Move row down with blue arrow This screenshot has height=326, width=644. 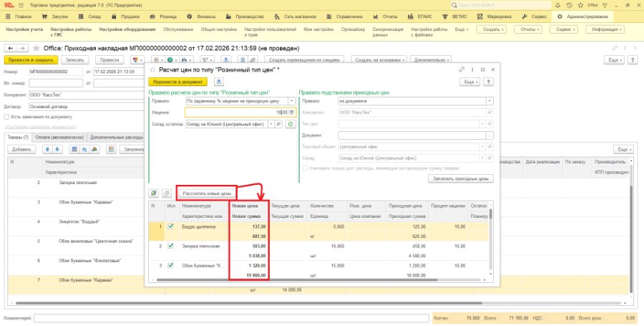pyautogui.click(x=57, y=149)
